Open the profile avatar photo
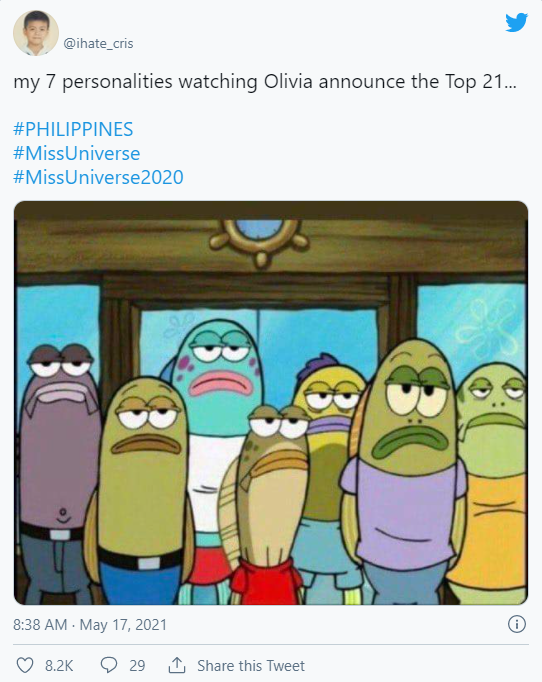Image resolution: width=542 pixels, height=682 pixels. tap(36, 33)
